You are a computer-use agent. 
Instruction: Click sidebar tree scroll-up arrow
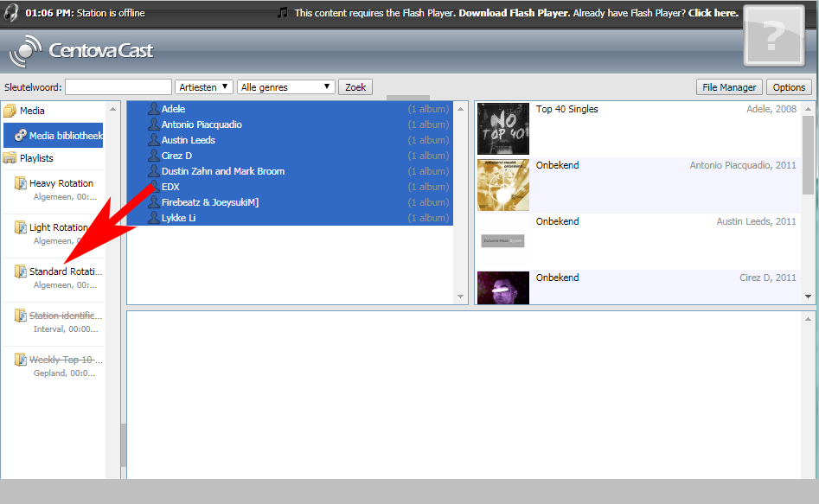tap(112, 109)
